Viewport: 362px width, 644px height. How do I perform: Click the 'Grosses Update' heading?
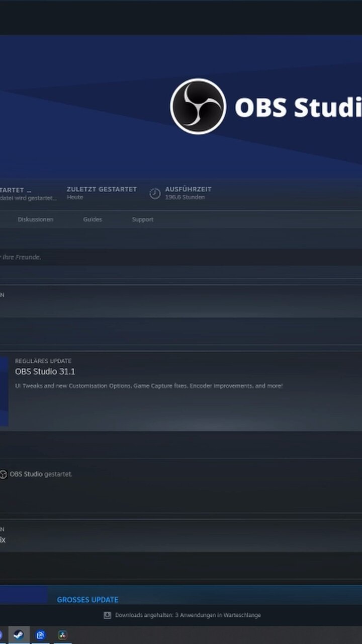tap(87, 600)
